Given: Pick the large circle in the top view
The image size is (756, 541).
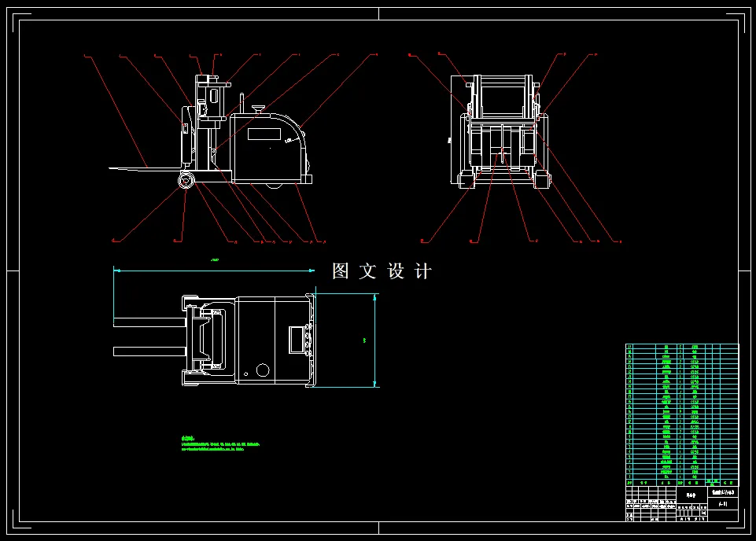Looking at the screenshot, I should point(263,370).
